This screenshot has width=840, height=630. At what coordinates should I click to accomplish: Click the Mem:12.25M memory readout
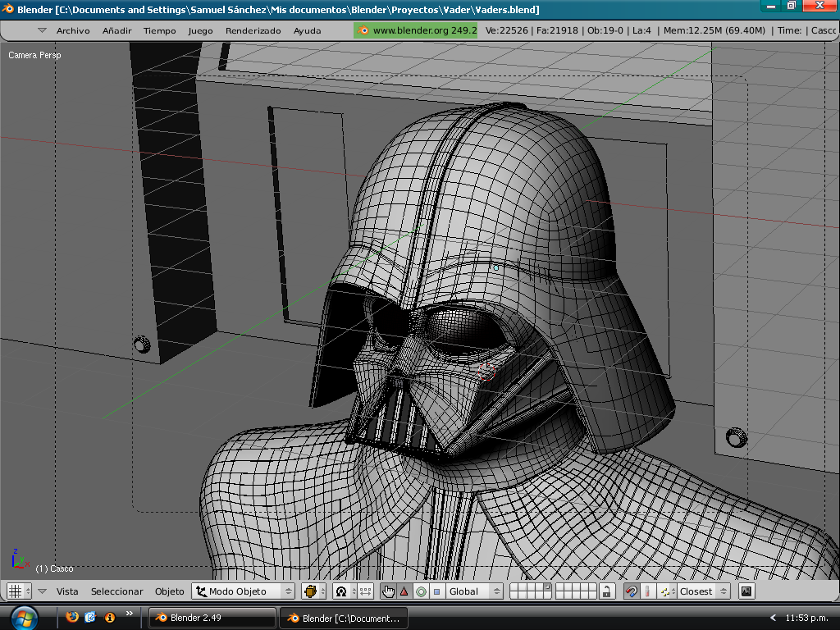point(714,30)
